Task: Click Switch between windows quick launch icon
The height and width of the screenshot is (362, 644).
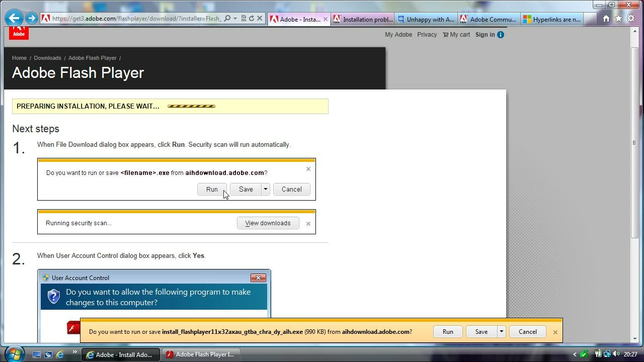Action: 48,354
